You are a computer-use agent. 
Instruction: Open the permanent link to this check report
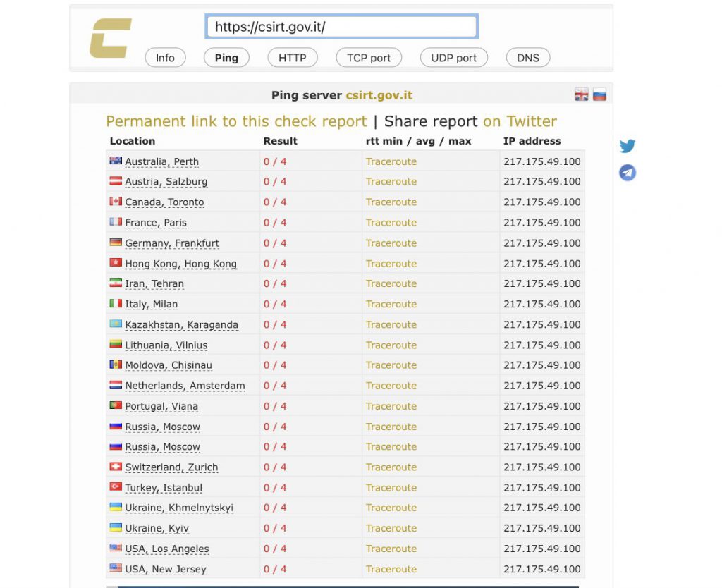click(x=236, y=121)
